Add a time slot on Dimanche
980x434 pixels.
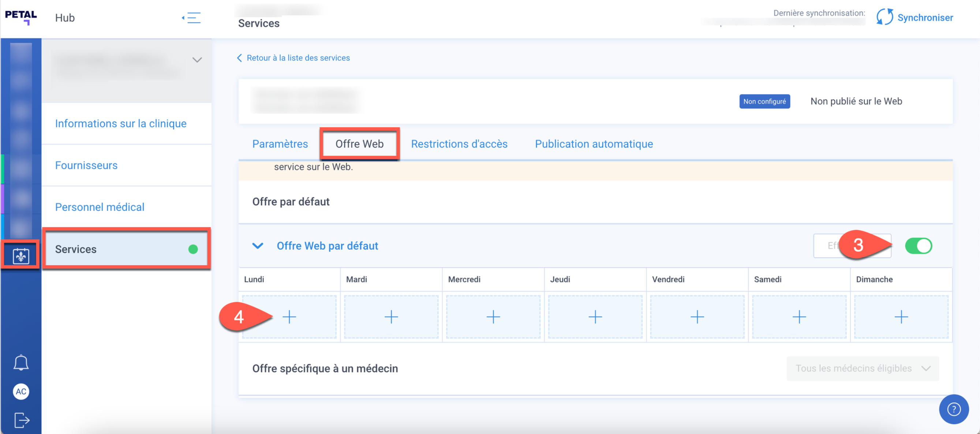901,317
